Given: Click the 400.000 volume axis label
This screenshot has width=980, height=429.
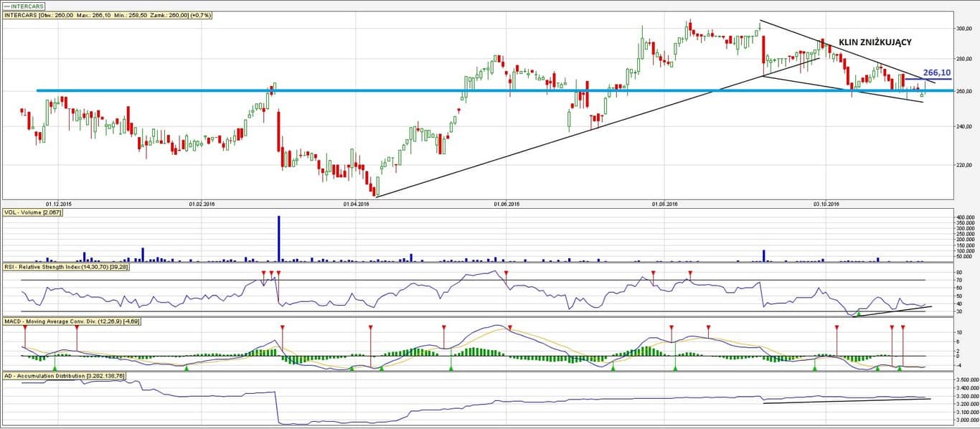Looking at the screenshot, I should click(966, 217).
